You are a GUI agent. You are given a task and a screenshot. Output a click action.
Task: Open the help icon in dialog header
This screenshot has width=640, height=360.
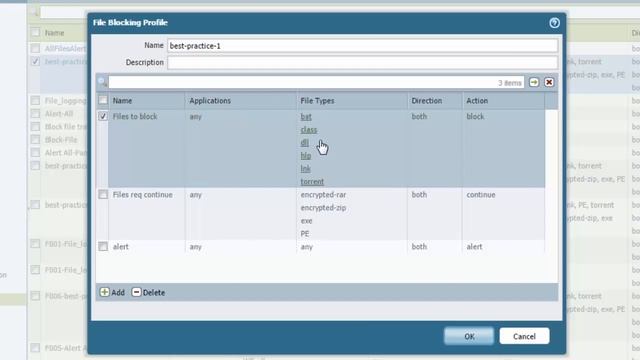[554, 23]
